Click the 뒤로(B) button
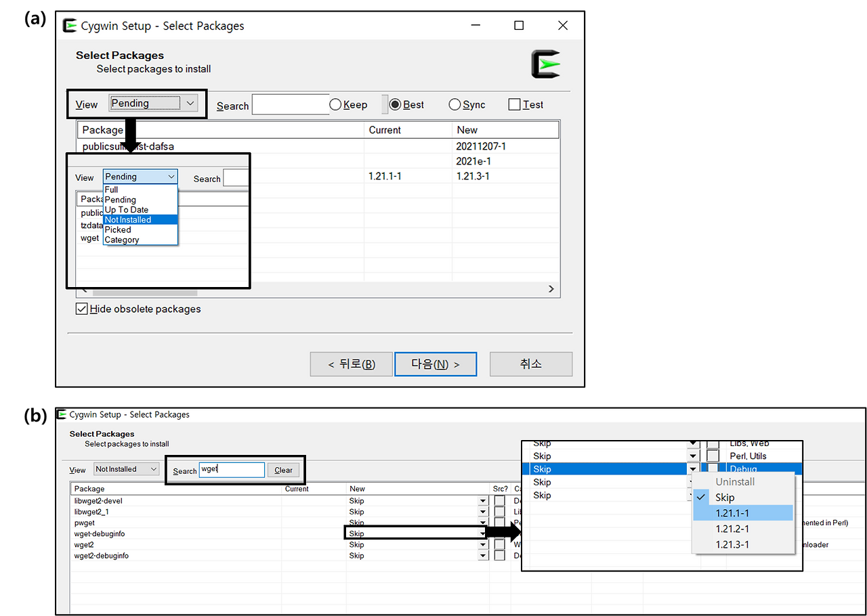Image resolution: width=867 pixels, height=616 pixels. coord(351,364)
